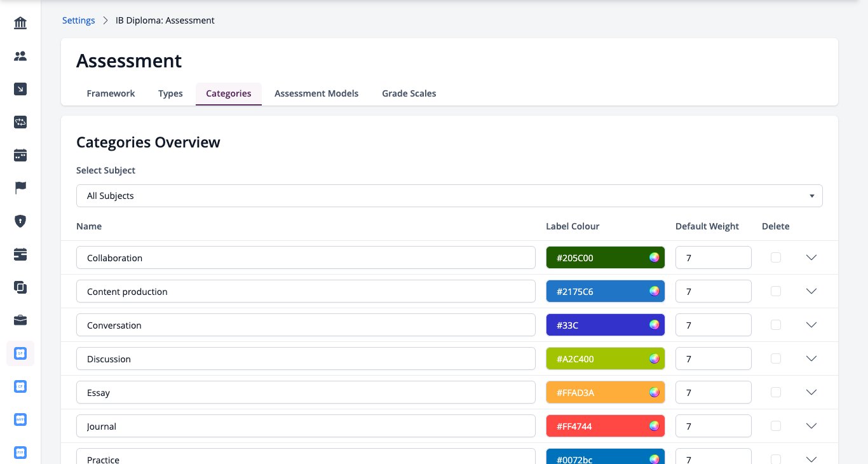Tick the Delete checkbox for Essay

(776, 392)
